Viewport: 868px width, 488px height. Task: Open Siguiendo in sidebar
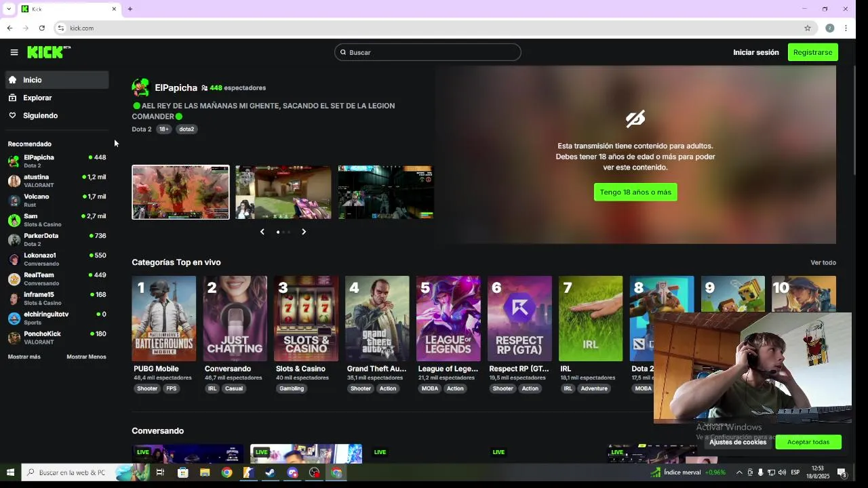57,115
